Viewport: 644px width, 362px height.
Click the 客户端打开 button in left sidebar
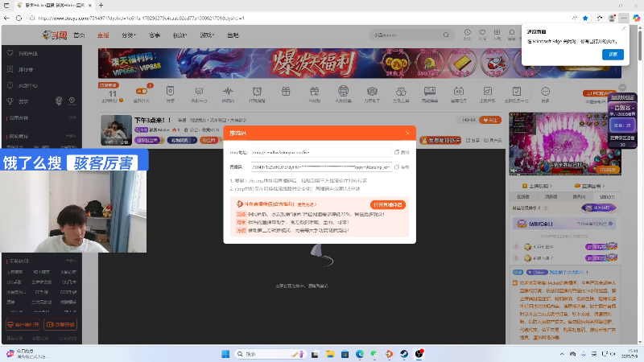pyautogui.click(x=23, y=324)
